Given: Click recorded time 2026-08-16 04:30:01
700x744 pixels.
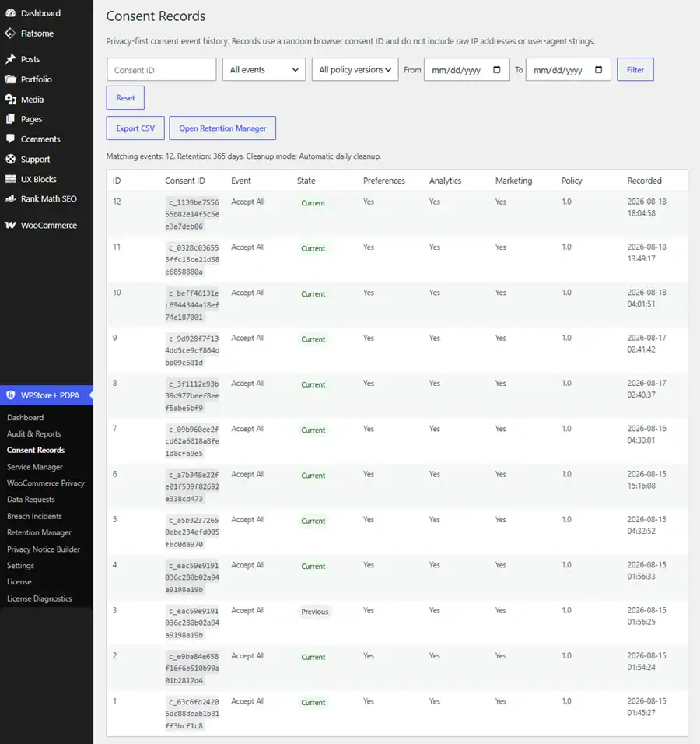Looking at the screenshot, I should coord(646,434).
